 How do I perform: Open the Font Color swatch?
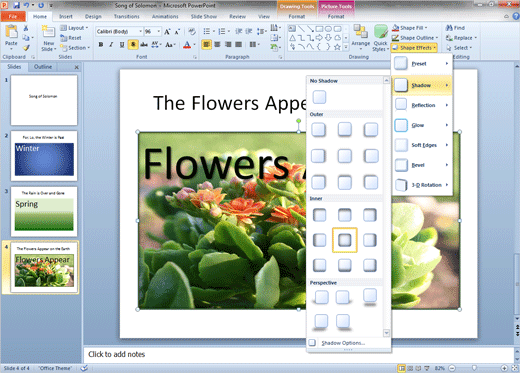pos(187,45)
